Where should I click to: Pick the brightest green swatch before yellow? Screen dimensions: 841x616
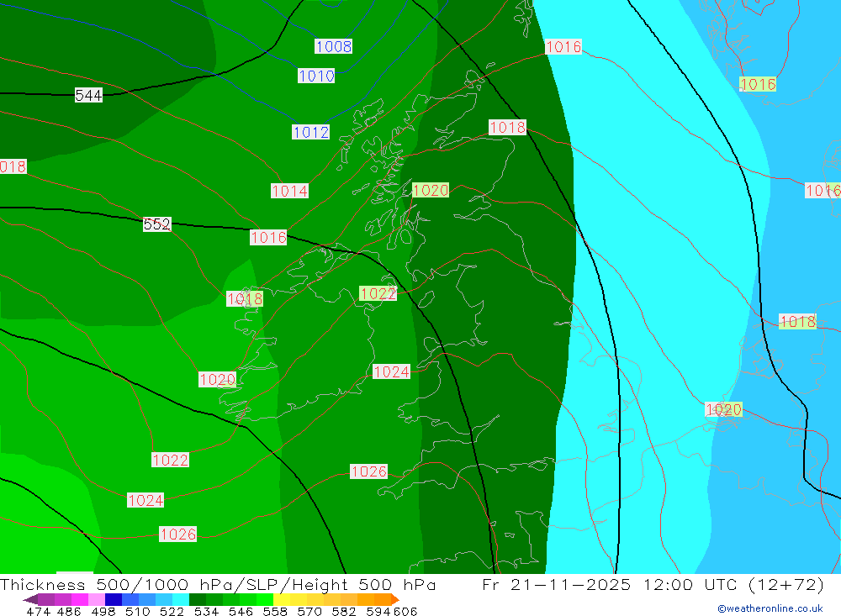tap(265, 599)
